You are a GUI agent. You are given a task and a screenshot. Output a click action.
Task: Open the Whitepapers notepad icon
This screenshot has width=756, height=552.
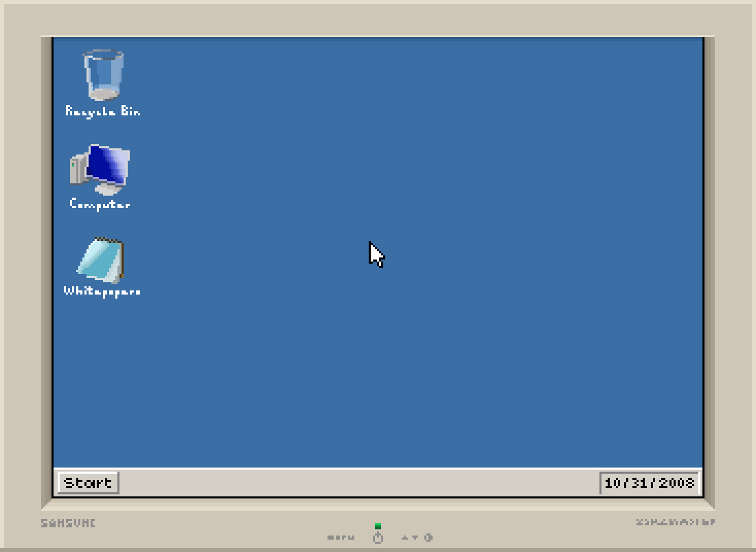pyautogui.click(x=101, y=260)
